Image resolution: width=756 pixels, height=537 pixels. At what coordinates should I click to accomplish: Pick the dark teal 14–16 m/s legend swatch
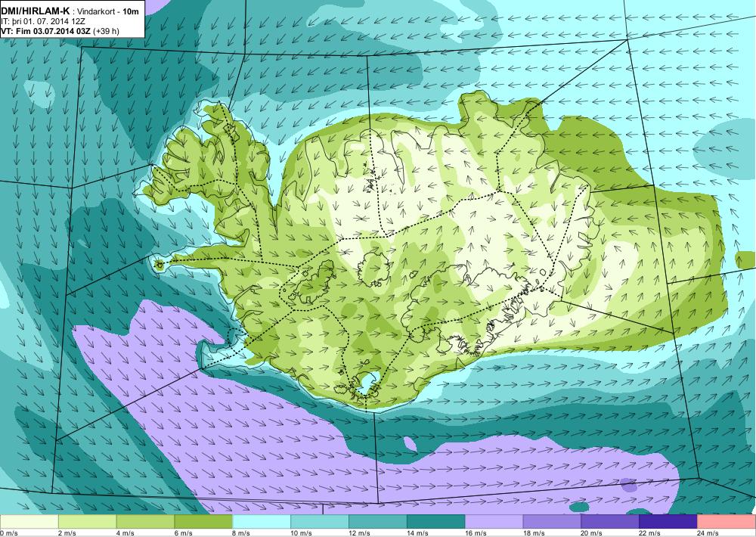pos(436,522)
